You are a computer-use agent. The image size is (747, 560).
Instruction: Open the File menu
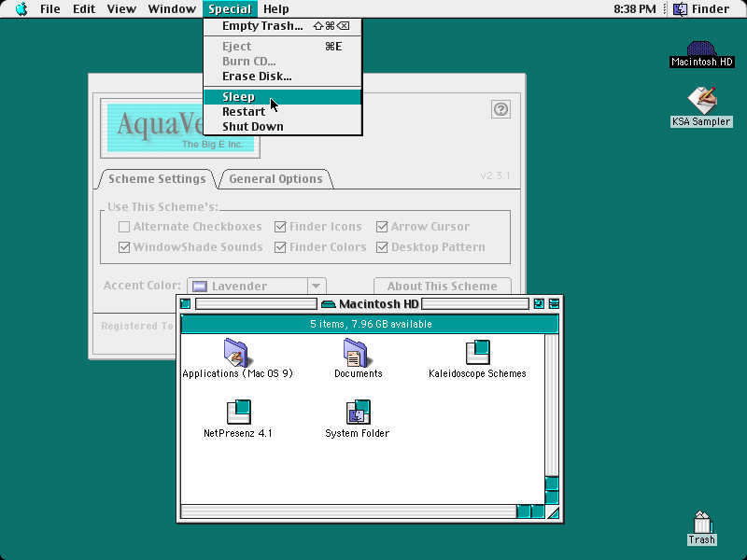click(50, 9)
